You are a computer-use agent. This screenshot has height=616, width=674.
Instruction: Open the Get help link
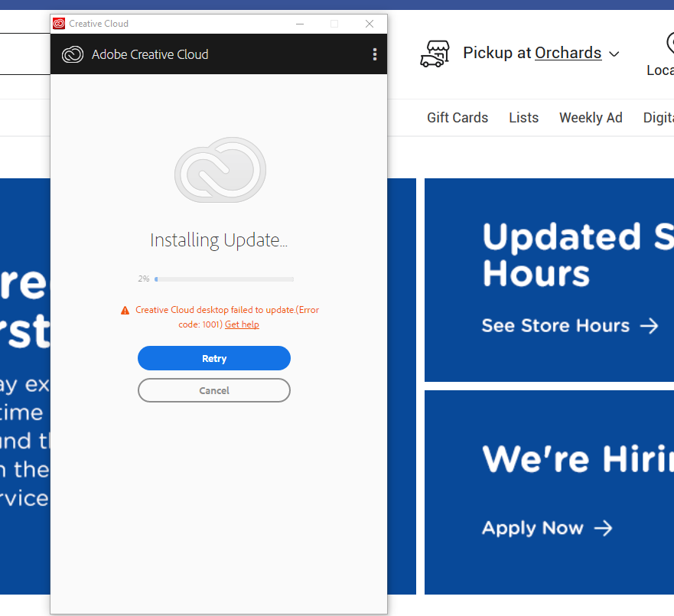(242, 324)
